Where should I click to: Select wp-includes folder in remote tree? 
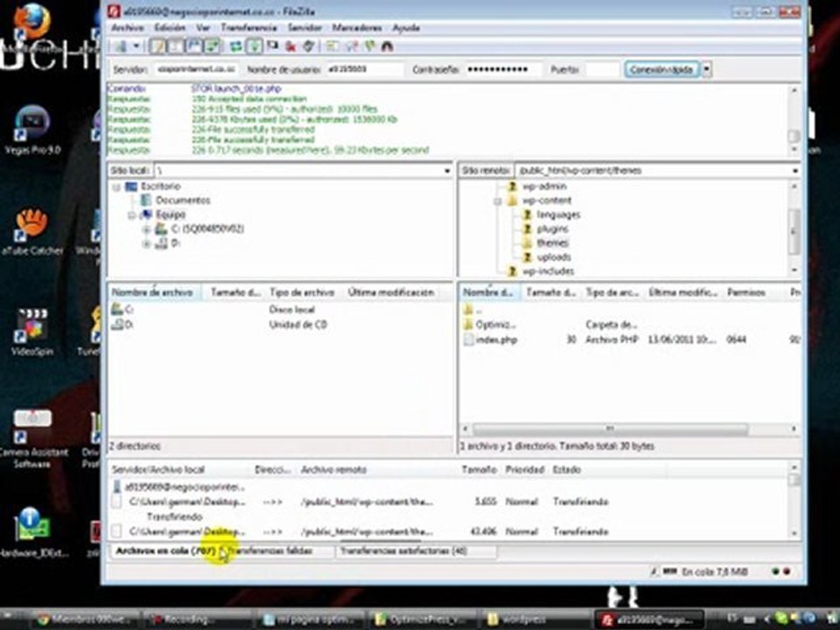pos(548,271)
